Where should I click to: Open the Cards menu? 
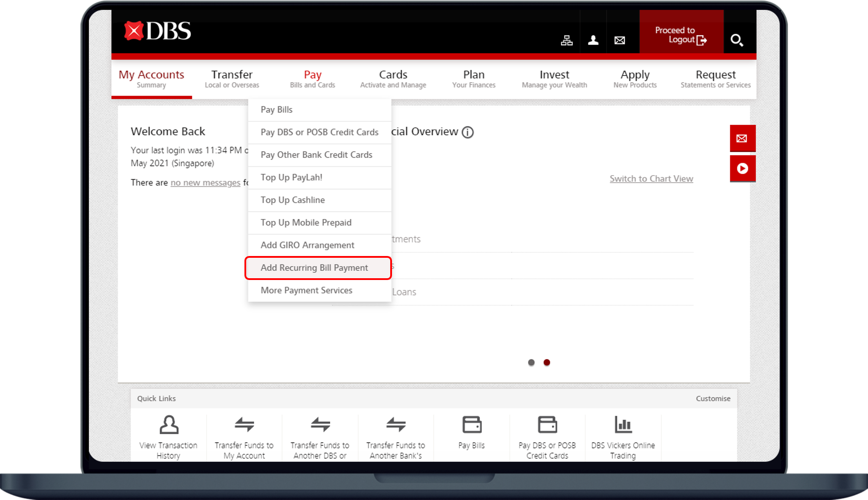[x=393, y=78]
